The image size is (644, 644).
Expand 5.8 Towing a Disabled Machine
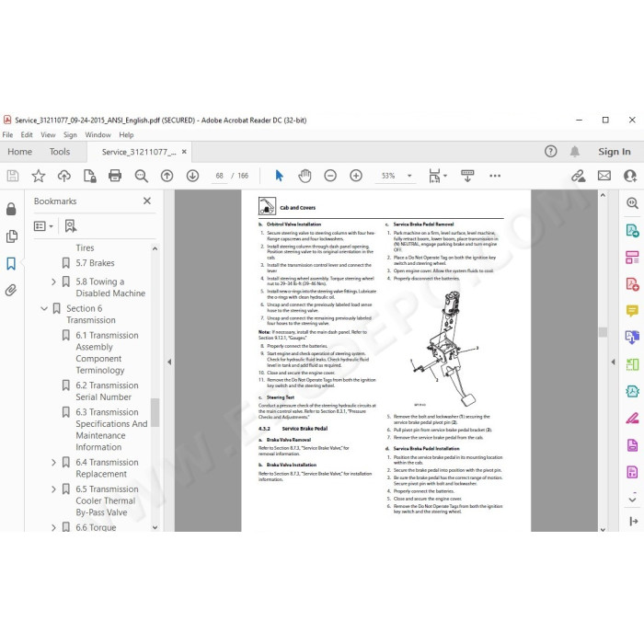pyautogui.click(x=53, y=282)
